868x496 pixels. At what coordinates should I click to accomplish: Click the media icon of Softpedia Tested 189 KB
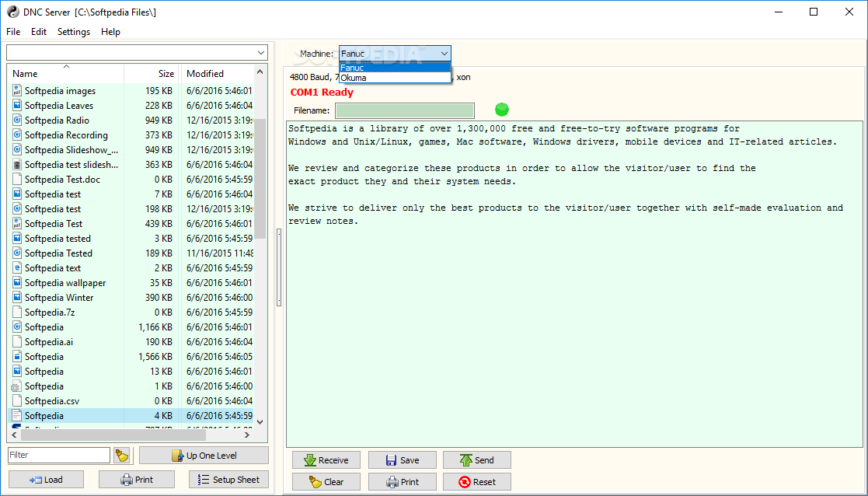pyautogui.click(x=16, y=253)
